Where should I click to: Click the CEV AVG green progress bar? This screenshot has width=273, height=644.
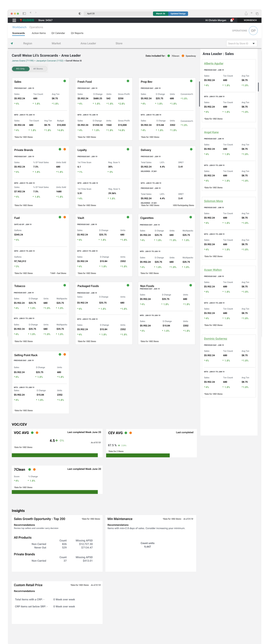pos(138,455)
